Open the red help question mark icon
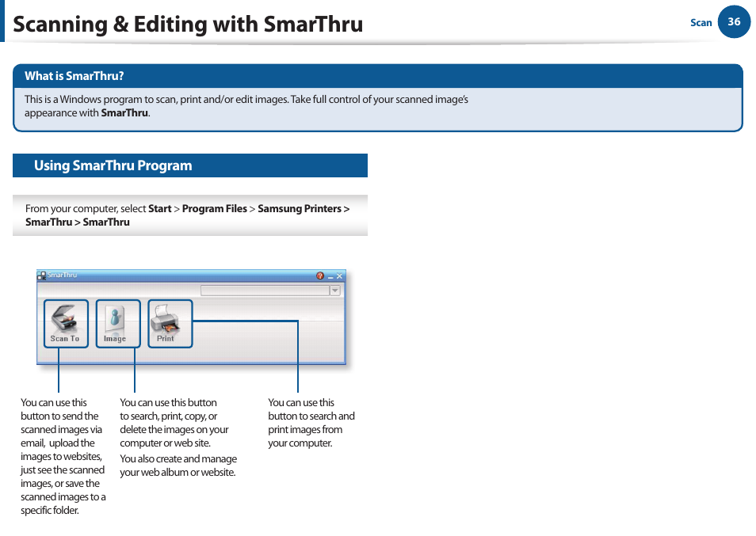Image resolution: width=756 pixels, height=536 pixels. pyautogui.click(x=320, y=276)
